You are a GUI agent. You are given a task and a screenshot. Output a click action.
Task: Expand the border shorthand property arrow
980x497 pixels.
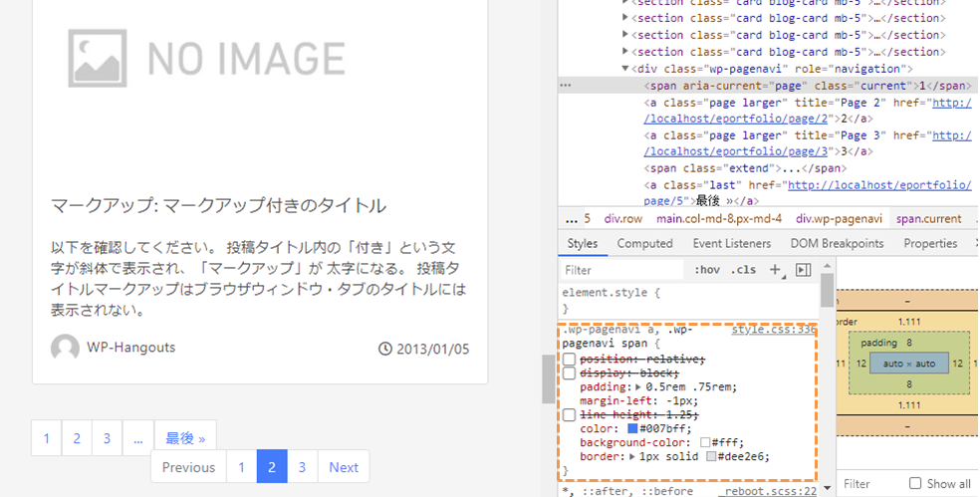point(630,457)
